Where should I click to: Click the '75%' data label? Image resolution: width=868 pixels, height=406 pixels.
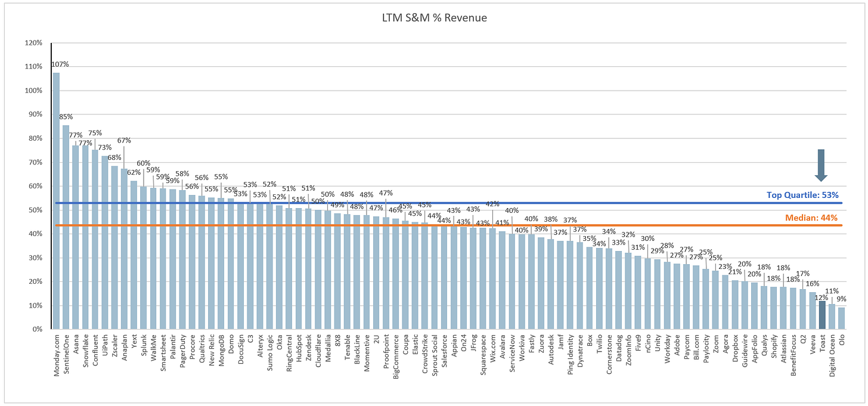(x=95, y=133)
